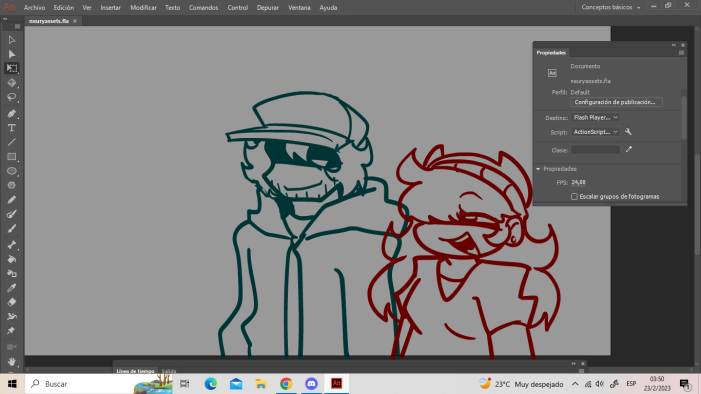Viewport: 701px width, 394px height.
Task: Click Configuración de publicación button
Action: (x=616, y=102)
